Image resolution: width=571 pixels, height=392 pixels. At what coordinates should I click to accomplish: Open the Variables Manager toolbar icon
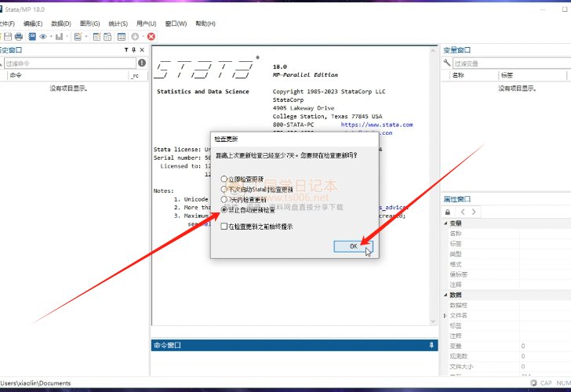(x=122, y=36)
